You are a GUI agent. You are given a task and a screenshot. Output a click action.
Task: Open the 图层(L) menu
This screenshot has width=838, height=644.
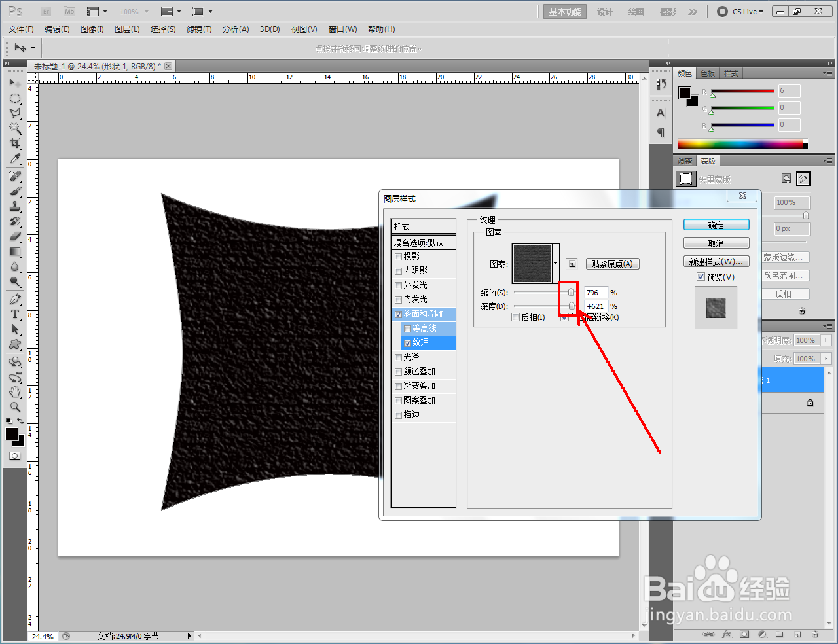(x=127, y=29)
